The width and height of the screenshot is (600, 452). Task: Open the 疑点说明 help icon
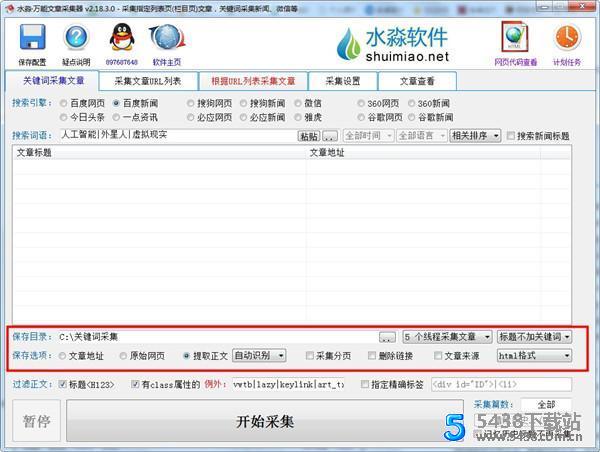click(76, 37)
